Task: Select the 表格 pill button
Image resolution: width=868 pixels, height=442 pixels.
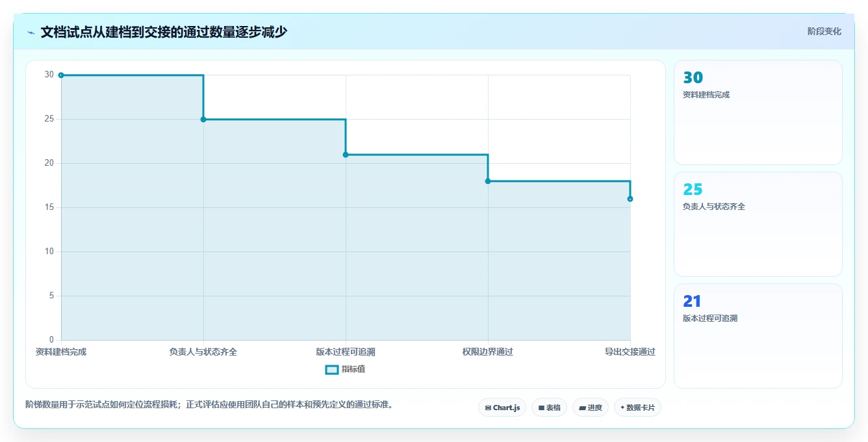Action: coord(549,408)
